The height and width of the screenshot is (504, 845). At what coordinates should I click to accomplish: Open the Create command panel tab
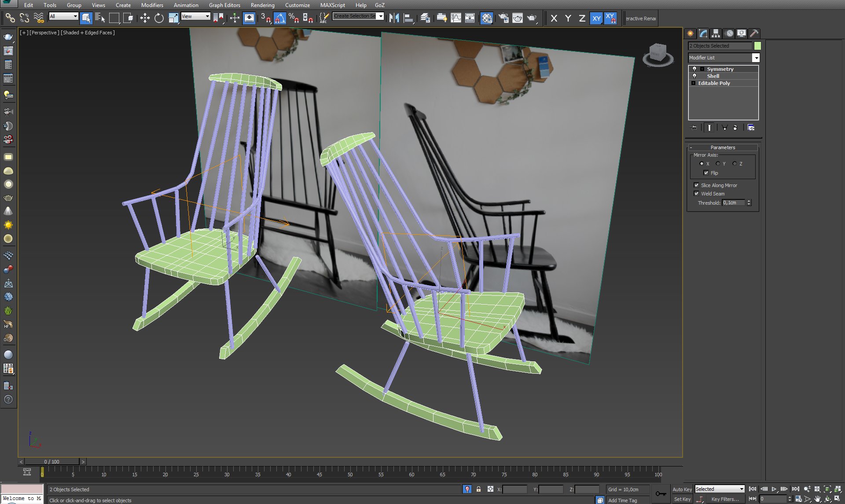(x=691, y=33)
